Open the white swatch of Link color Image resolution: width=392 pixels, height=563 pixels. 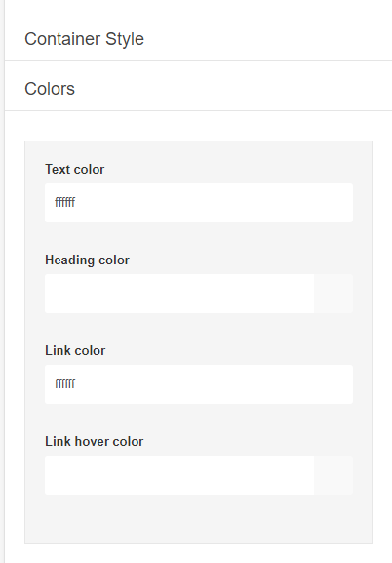pyautogui.click(x=333, y=384)
